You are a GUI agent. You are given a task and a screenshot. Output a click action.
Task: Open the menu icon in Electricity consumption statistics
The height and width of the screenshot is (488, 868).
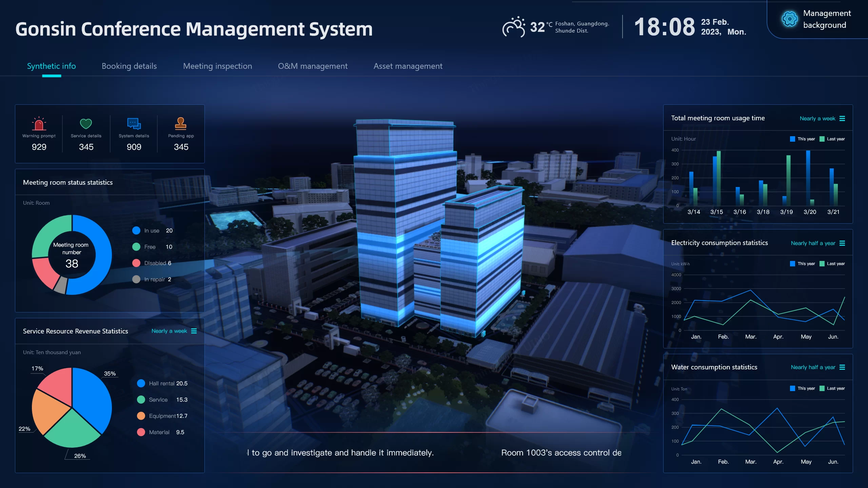click(842, 243)
